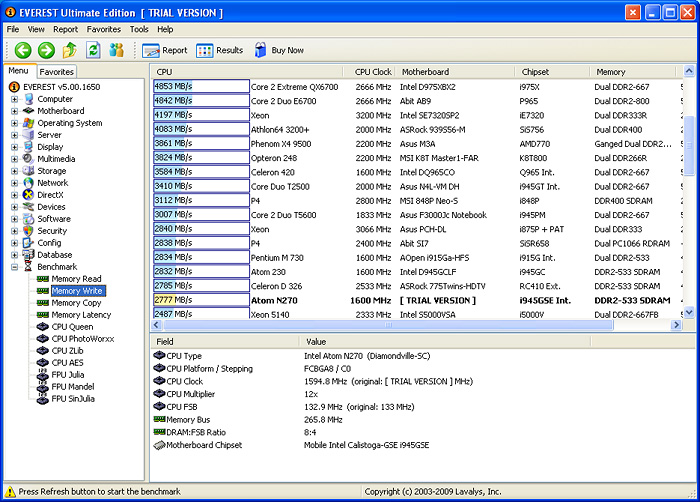
Task: Click the CPU PhotoWorxx benchmark icon
Action: (x=43, y=339)
